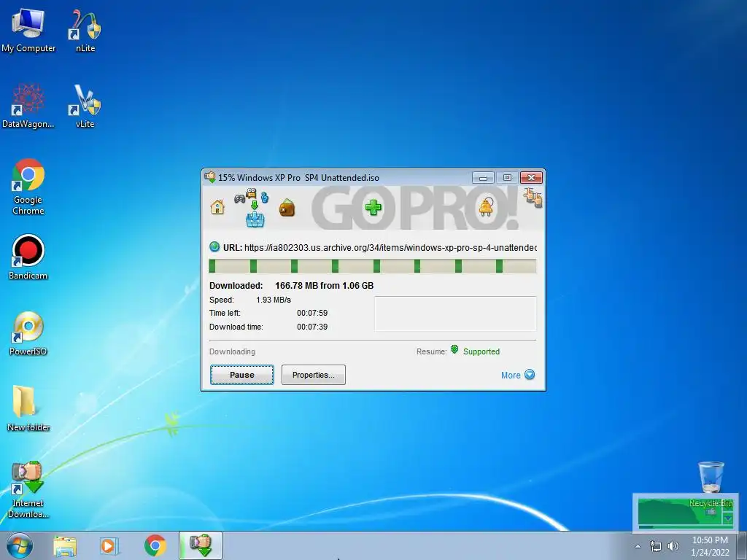The height and width of the screenshot is (560, 747).
Task: Click the green floating download widget
Action: pos(684,512)
